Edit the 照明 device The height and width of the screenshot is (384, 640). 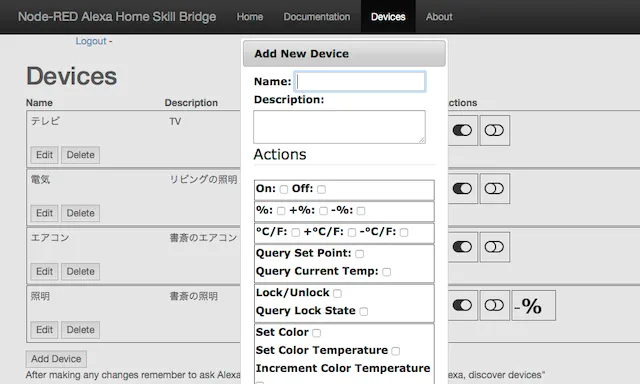point(44,330)
